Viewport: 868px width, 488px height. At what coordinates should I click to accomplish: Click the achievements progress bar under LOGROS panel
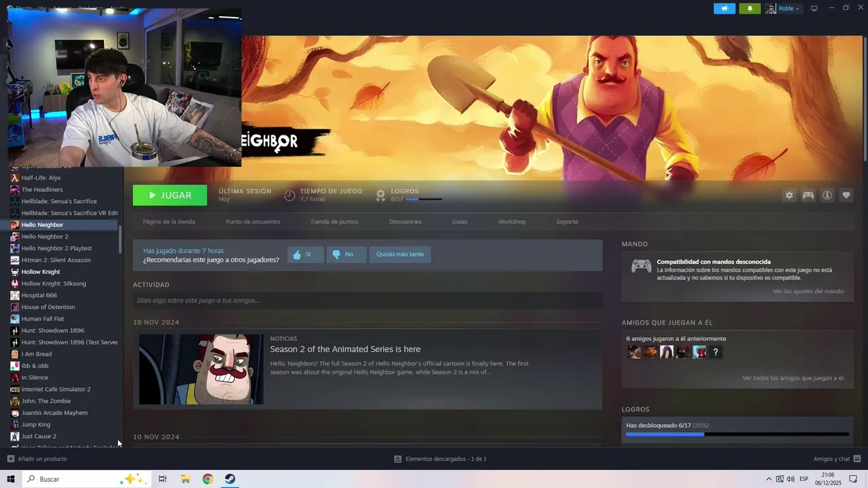(x=737, y=434)
